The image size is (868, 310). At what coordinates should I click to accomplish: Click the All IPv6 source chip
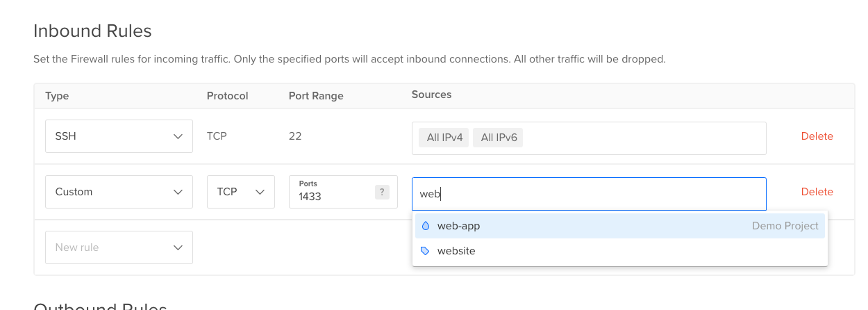coord(499,138)
